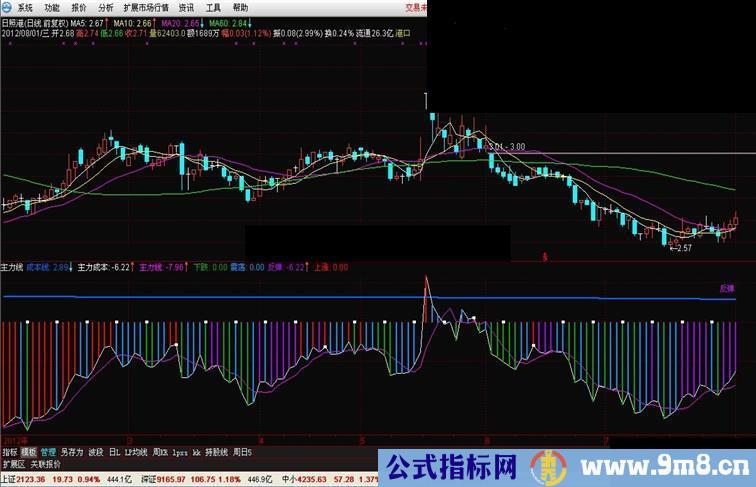Open the 帮助 menu

[x=240, y=6]
